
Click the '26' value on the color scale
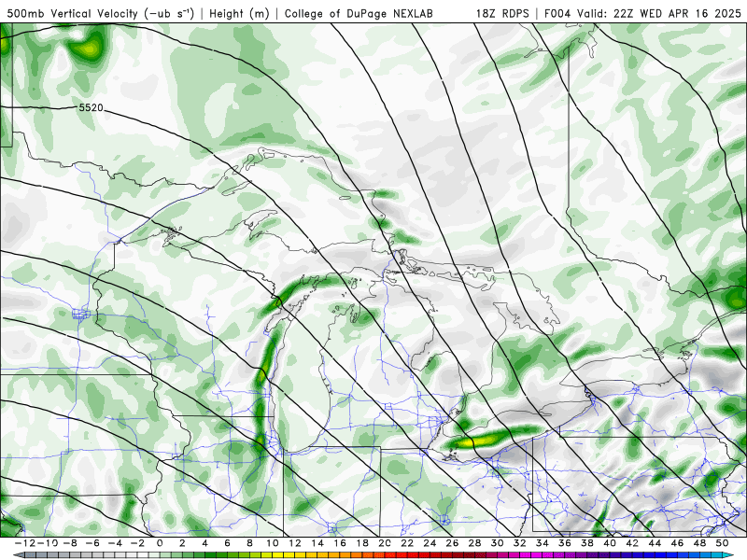(x=452, y=543)
